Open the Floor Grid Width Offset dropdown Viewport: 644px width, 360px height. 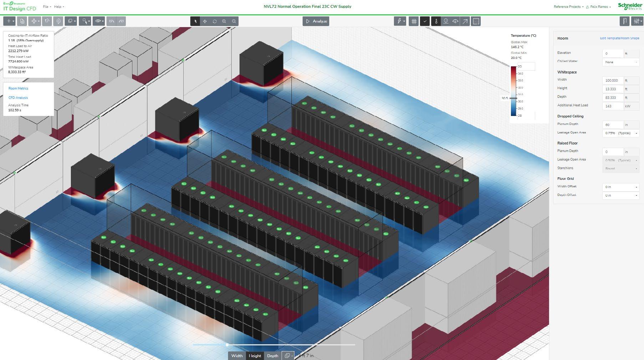621,187
